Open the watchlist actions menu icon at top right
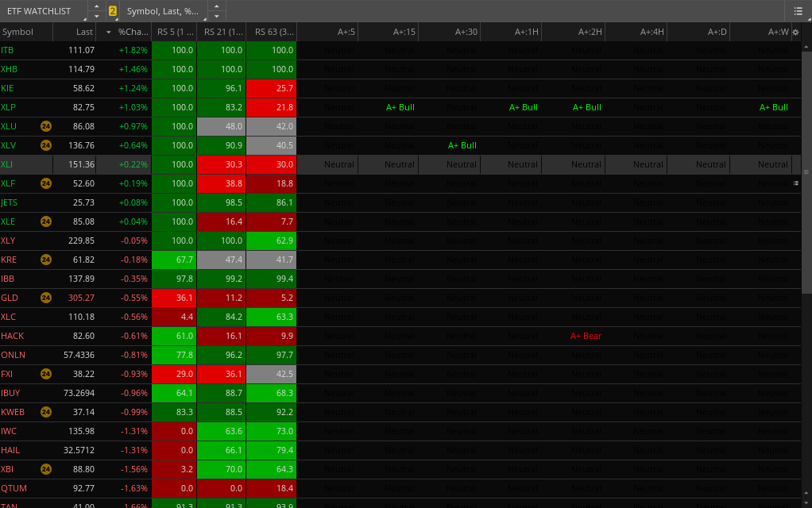This screenshot has width=812, height=508. 798,11
